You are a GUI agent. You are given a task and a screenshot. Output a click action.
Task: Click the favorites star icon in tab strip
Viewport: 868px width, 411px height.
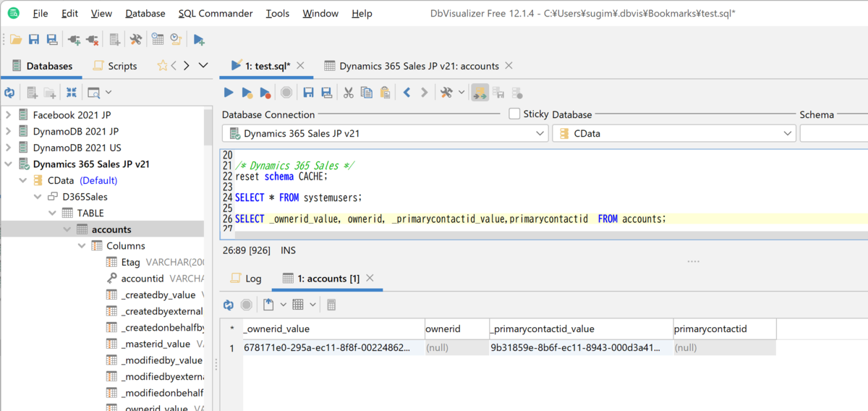162,66
